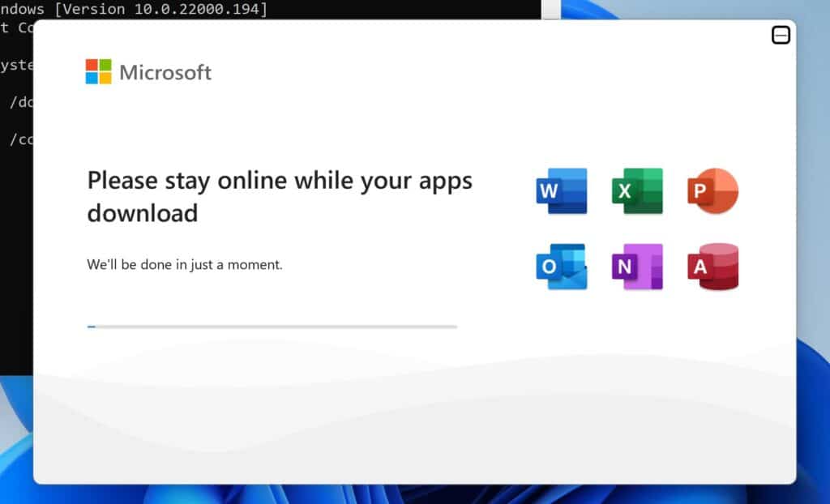Click the Outlook app icon
830x504 pixels.
(x=562, y=267)
